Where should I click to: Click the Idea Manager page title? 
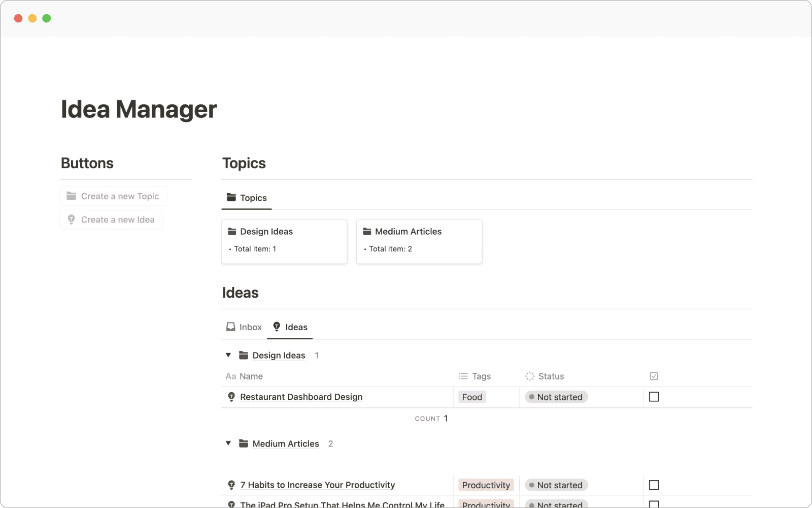[x=139, y=109]
